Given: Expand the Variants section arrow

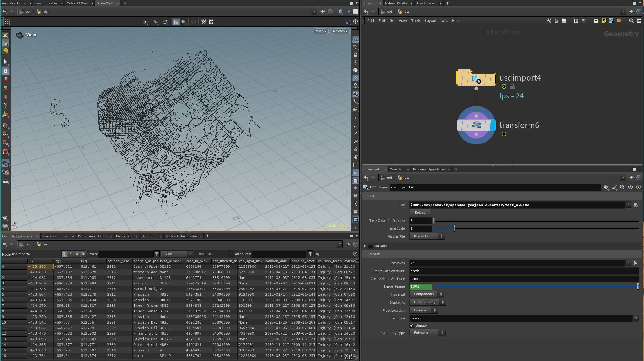Looking at the screenshot, I should pyautogui.click(x=365, y=246).
